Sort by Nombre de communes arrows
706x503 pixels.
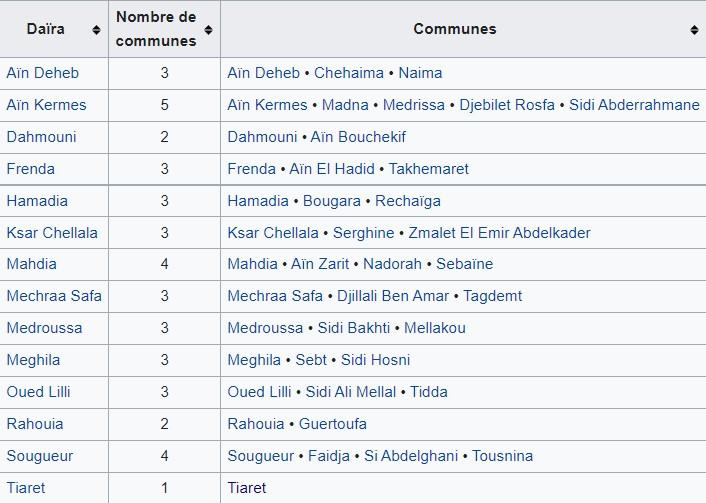(208, 30)
